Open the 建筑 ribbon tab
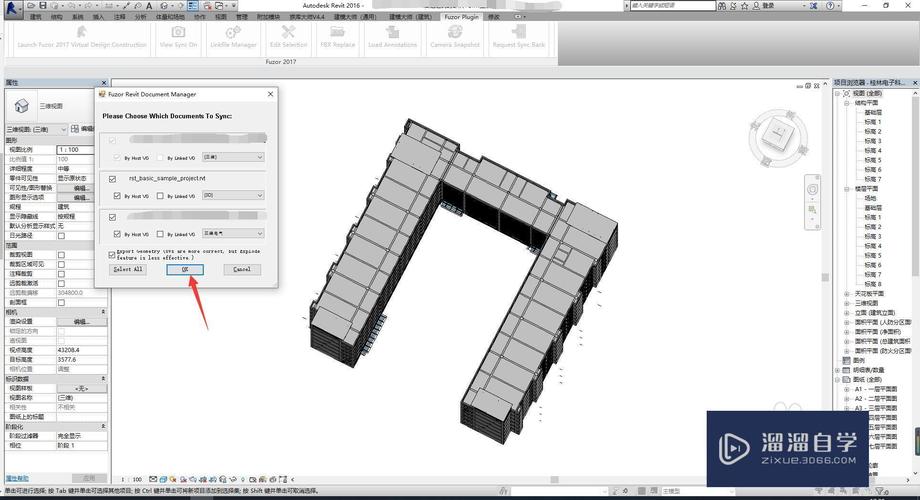This screenshot has height=500, width=920. tap(36, 17)
